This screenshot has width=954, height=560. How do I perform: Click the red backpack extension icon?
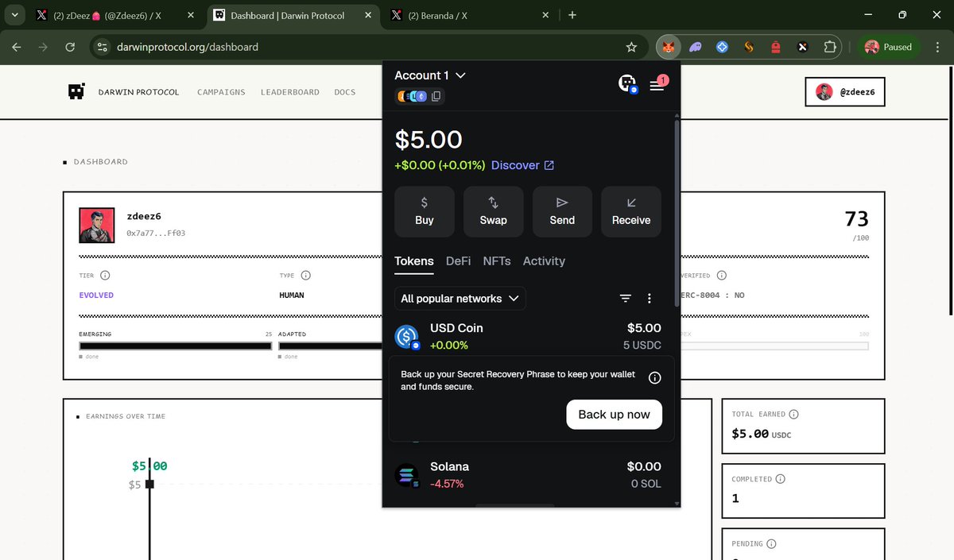[x=776, y=47]
